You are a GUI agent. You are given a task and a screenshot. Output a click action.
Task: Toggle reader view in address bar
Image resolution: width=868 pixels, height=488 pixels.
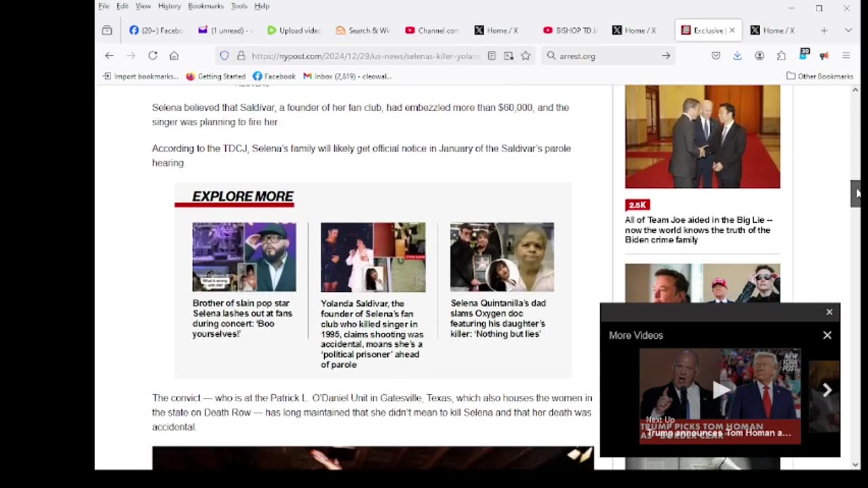point(492,56)
